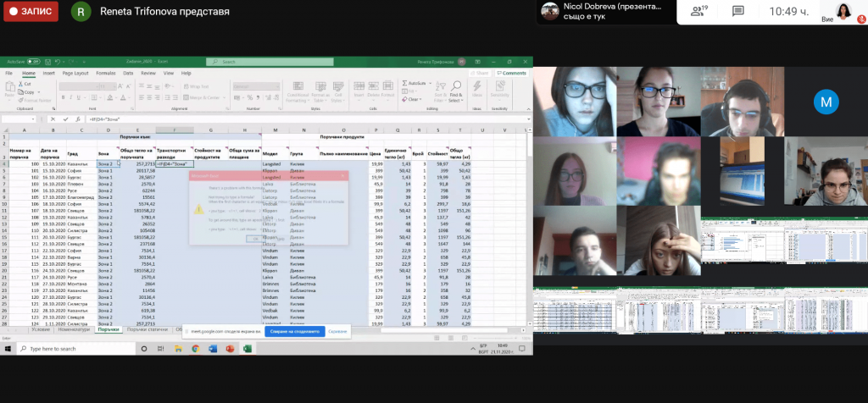Open the File menu tab
This screenshot has width=868, height=403.
[x=8, y=73]
